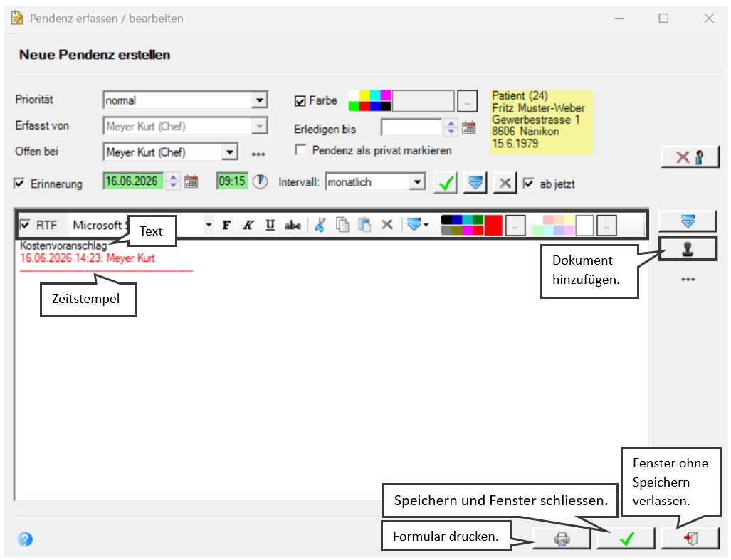This screenshot has width=731, height=560.
Task: Click the scissors cut icon
Action: click(320, 225)
